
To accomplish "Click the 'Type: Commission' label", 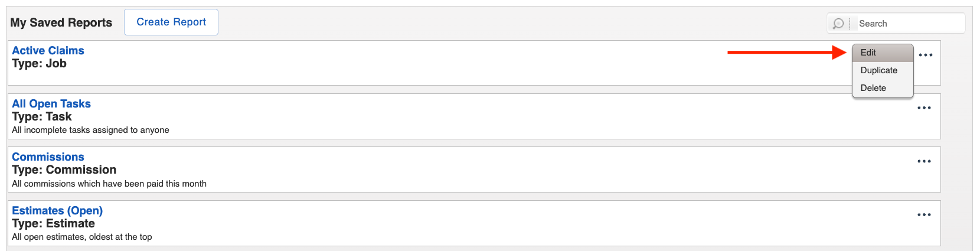I will [x=64, y=170].
